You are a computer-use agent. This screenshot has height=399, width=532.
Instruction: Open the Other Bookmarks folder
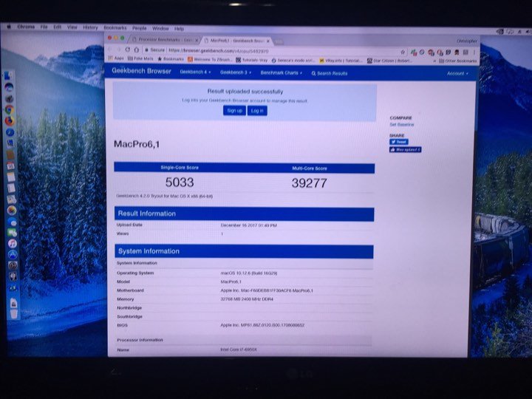pyautogui.click(x=457, y=61)
